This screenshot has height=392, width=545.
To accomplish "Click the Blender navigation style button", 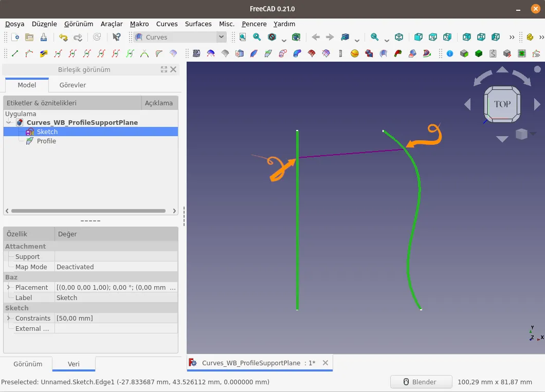I will coord(421,382).
